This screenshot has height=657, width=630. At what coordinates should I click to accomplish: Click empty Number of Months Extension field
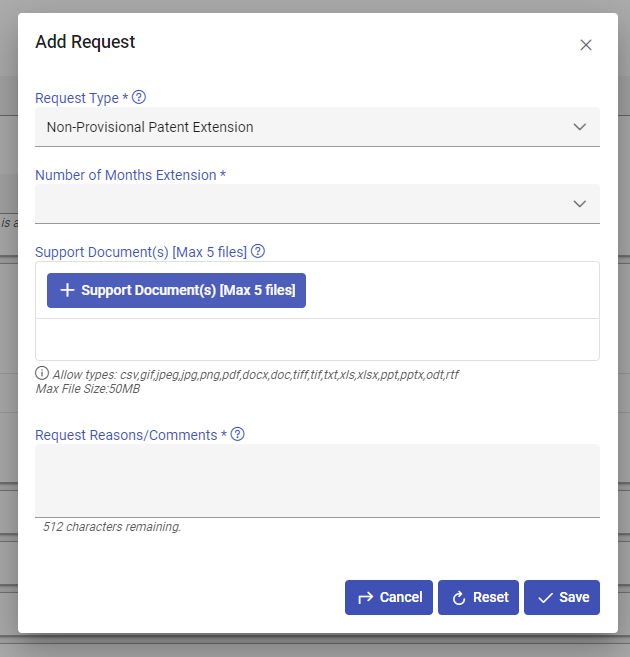pyautogui.click(x=300, y=204)
